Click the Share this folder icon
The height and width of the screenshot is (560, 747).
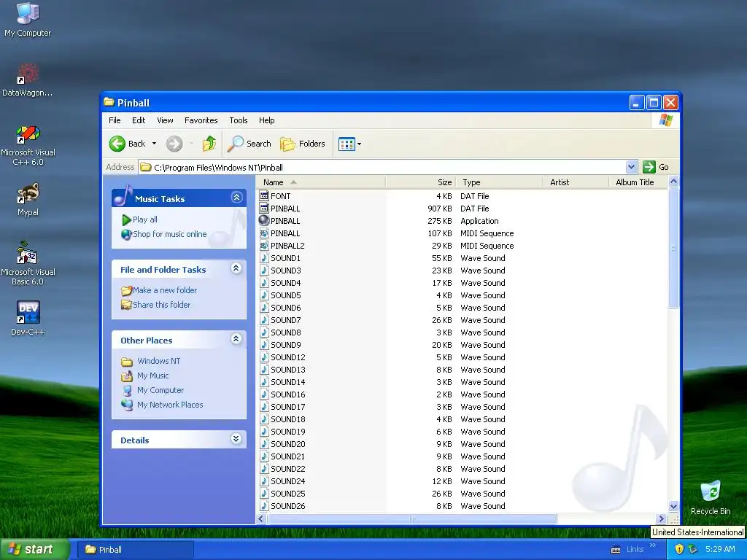point(126,305)
